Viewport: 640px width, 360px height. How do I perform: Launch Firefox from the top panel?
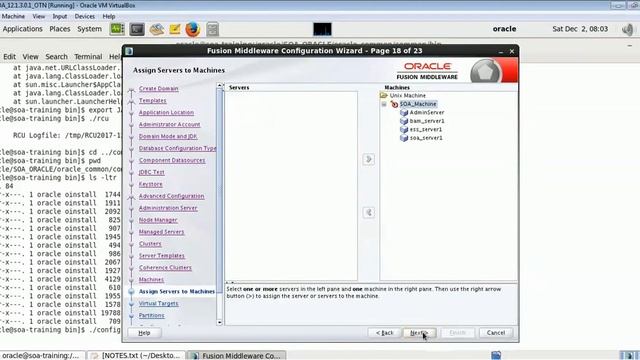(x=193, y=29)
